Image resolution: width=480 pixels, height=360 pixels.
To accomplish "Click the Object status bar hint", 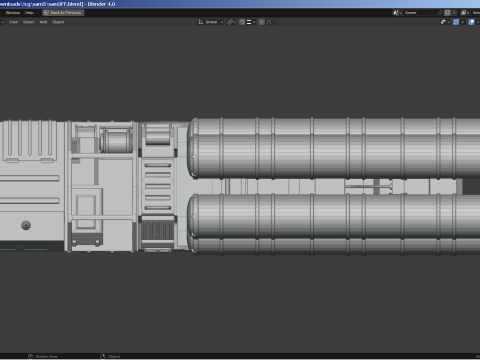I will 111,357.
